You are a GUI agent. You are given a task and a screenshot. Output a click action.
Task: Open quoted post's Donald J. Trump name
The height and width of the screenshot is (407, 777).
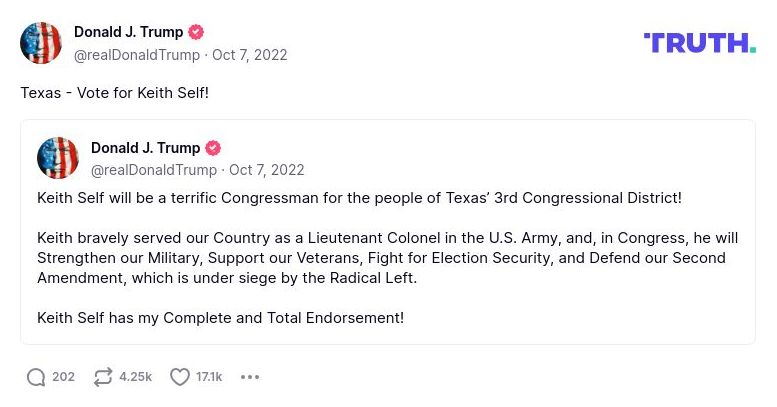pyautogui.click(x=145, y=148)
